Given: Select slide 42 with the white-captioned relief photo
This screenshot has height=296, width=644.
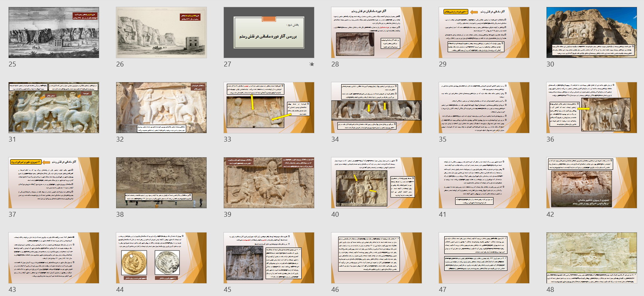Looking at the screenshot, I should tap(592, 183).
